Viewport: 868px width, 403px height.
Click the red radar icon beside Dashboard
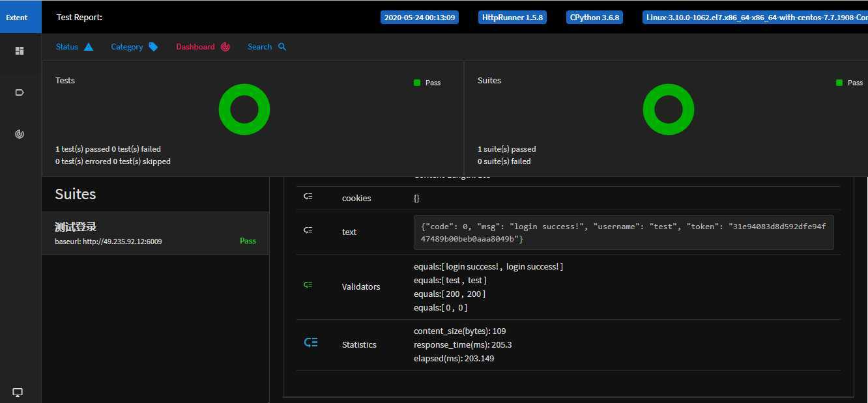tap(225, 47)
